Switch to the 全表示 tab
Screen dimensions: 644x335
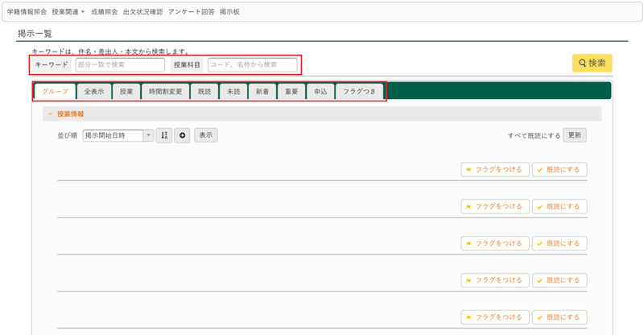click(x=94, y=92)
